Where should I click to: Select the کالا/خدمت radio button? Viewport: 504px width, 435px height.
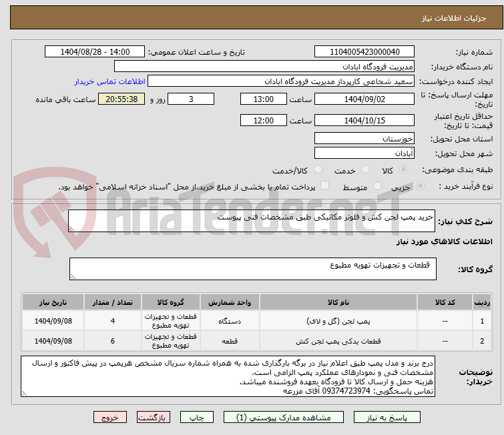318,169
